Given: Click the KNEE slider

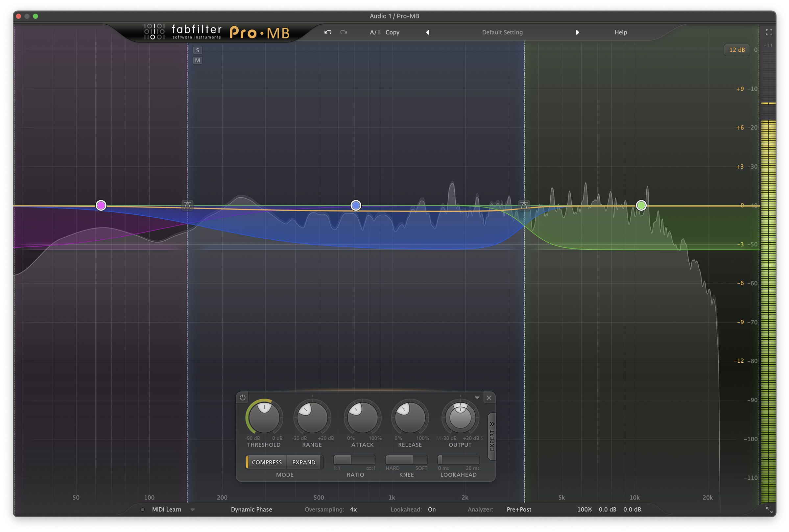Looking at the screenshot, I should [x=406, y=460].
